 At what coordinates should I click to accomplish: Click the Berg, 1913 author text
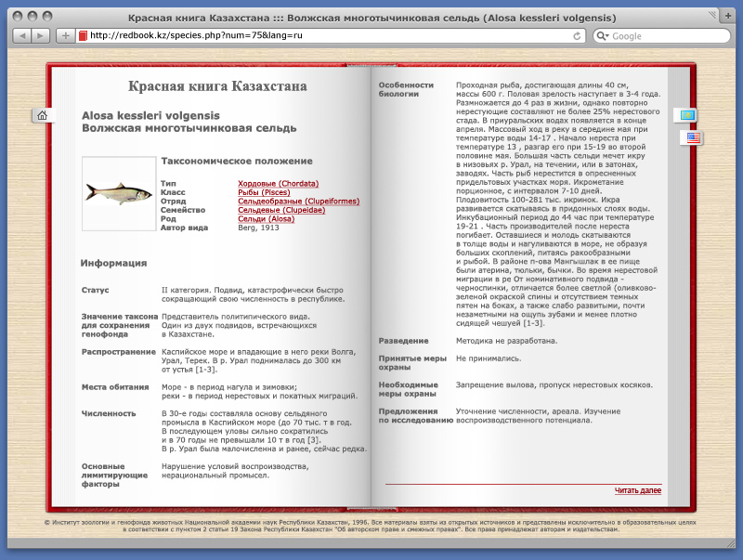coord(258,228)
